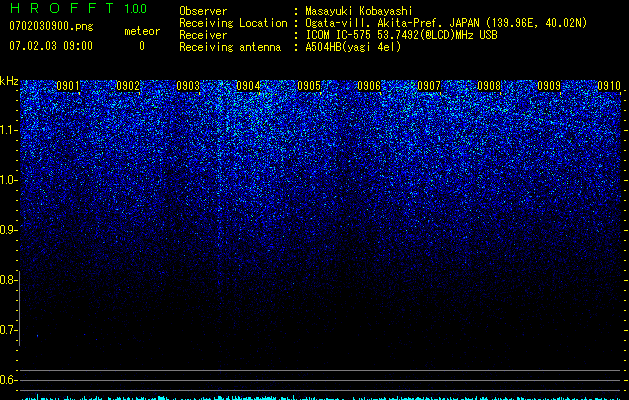Click the receiver value ICOM IC-575 53.7492 MHz
Image resolution: width=629 pixels, height=400 pixels.
(401, 35)
